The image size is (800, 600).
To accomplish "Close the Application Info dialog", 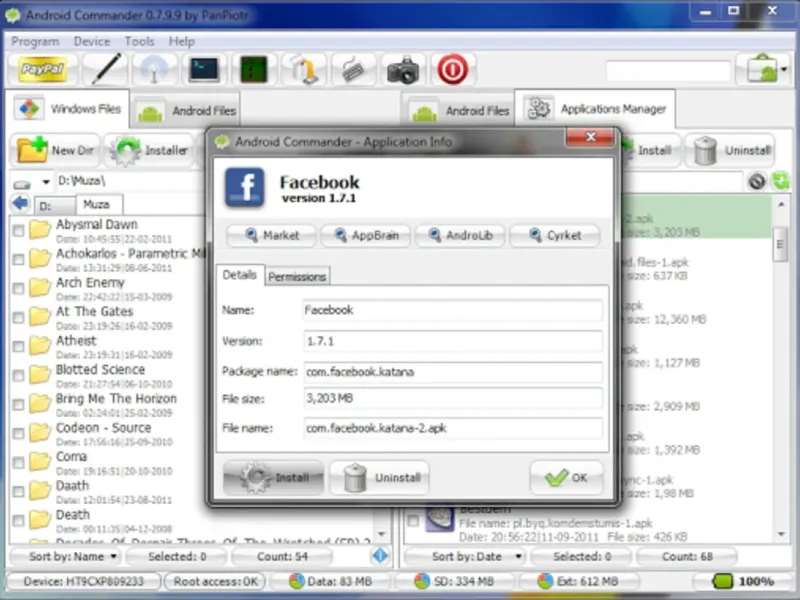I will [x=590, y=137].
